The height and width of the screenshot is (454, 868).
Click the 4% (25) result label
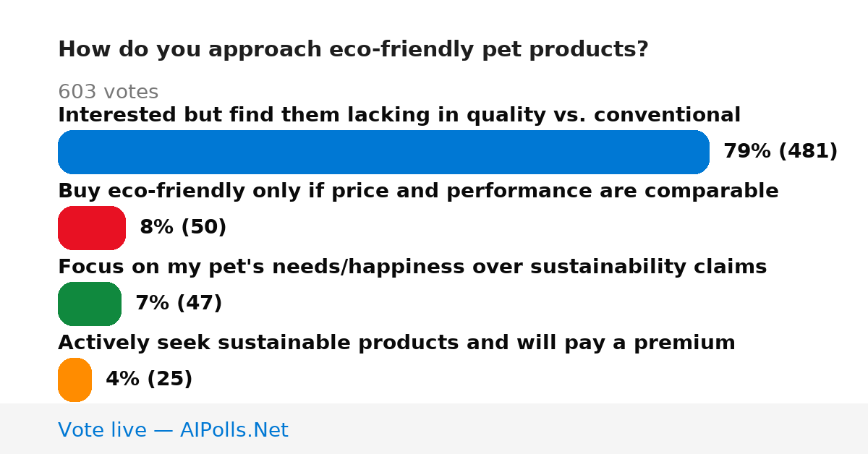pos(149,380)
